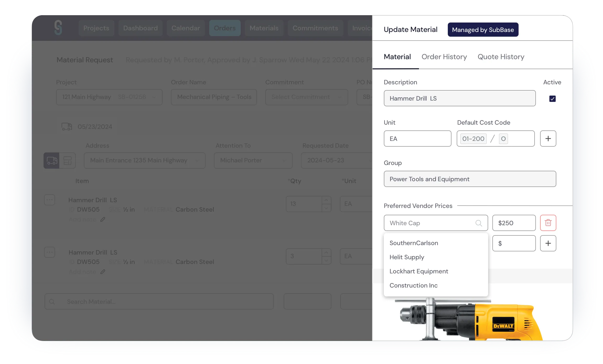Edit the note pencil on the 3-qty item
Viewport: 603px width, 364px height.
[x=103, y=272]
